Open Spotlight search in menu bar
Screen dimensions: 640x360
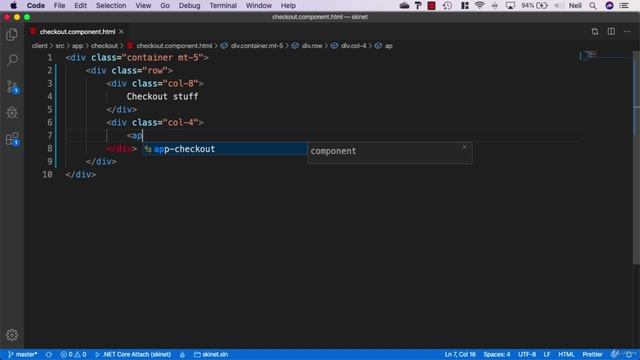pyautogui.click(x=593, y=6)
